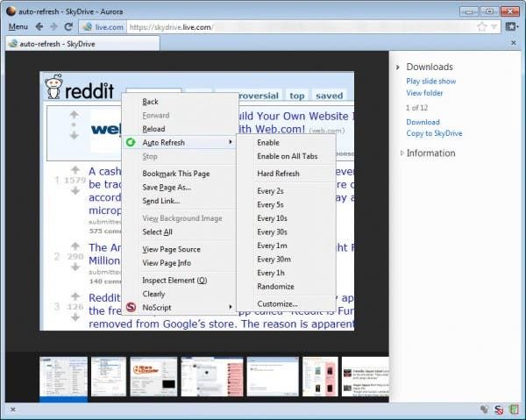Click the Copy to SkyDrive link

point(435,133)
